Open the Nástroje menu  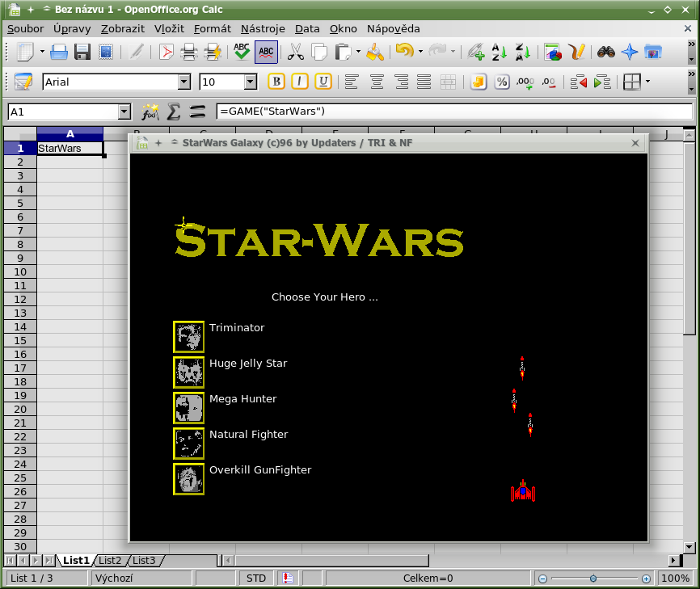point(263,29)
